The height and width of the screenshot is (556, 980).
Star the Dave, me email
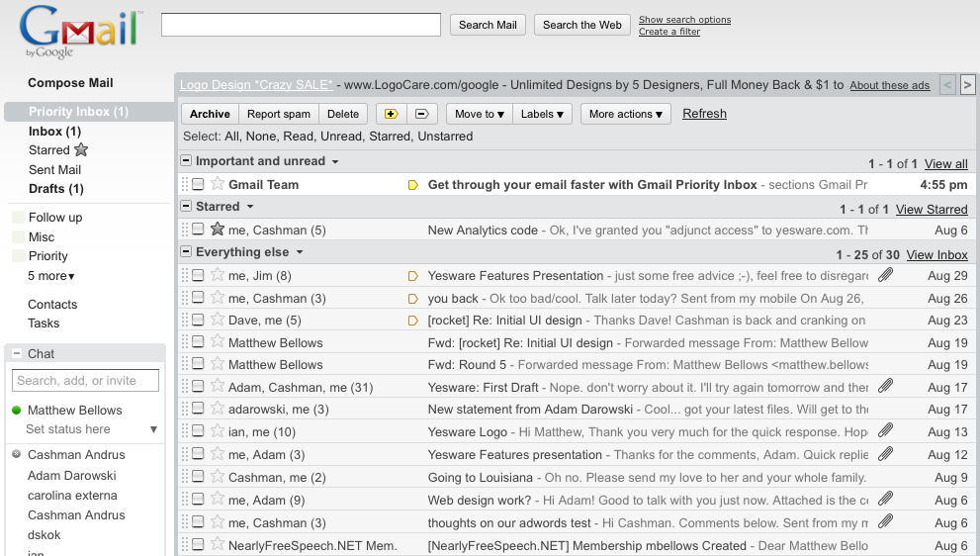(218, 319)
